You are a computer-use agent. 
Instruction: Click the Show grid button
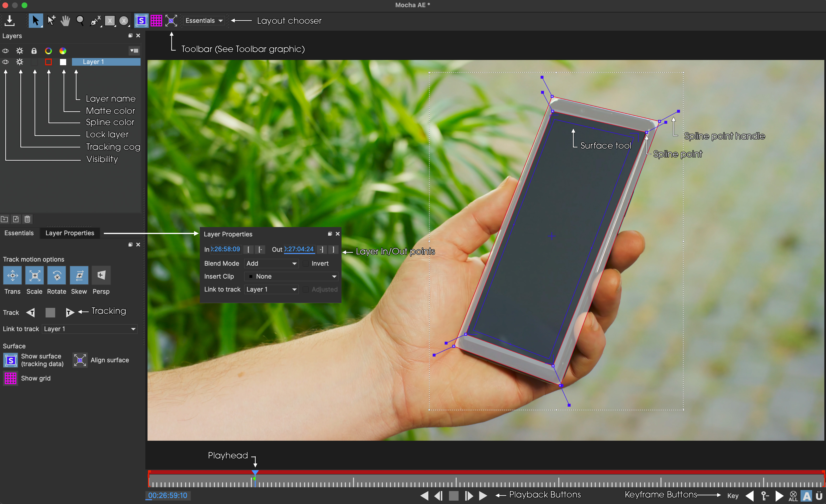[x=10, y=378]
